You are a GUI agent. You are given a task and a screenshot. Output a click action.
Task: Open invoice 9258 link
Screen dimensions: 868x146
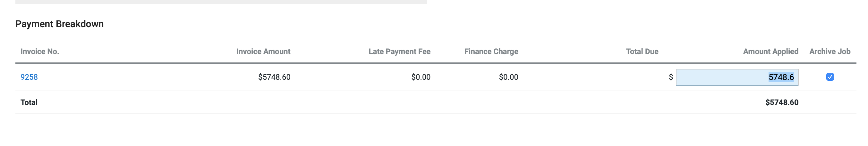pyautogui.click(x=29, y=77)
